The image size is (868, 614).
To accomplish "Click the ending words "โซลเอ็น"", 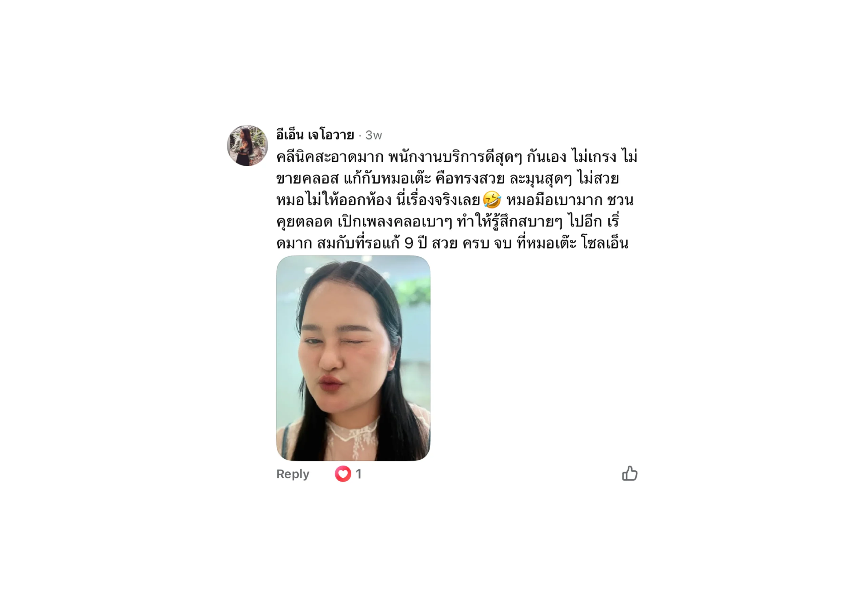I will pyautogui.click(x=605, y=243).
